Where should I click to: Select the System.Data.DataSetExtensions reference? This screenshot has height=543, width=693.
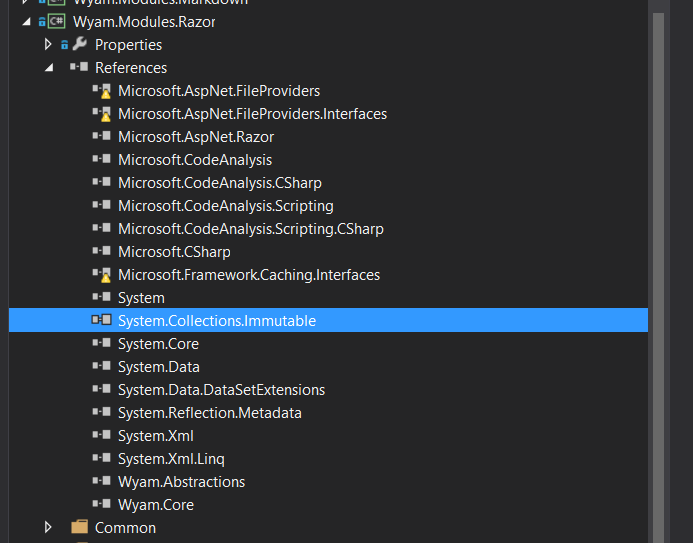221,389
